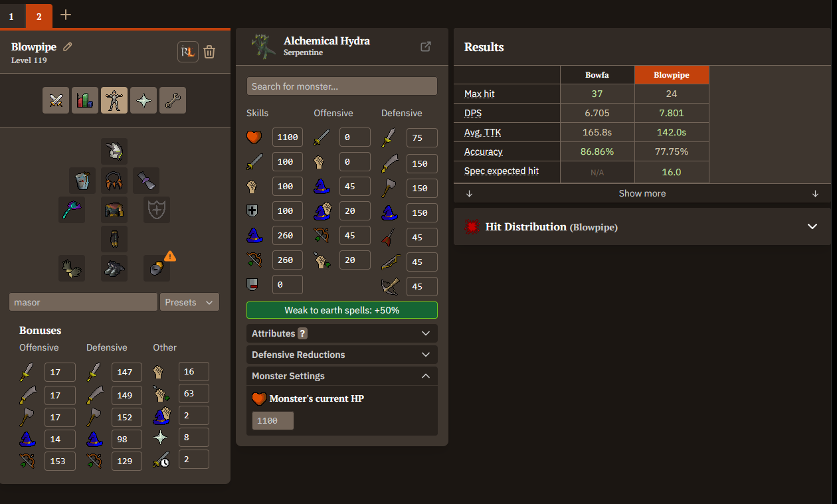Image resolution: width=837 pixels, height=504 pixels.
Task: Expand the Defensive Reductions section
Action: click(342, 355)
